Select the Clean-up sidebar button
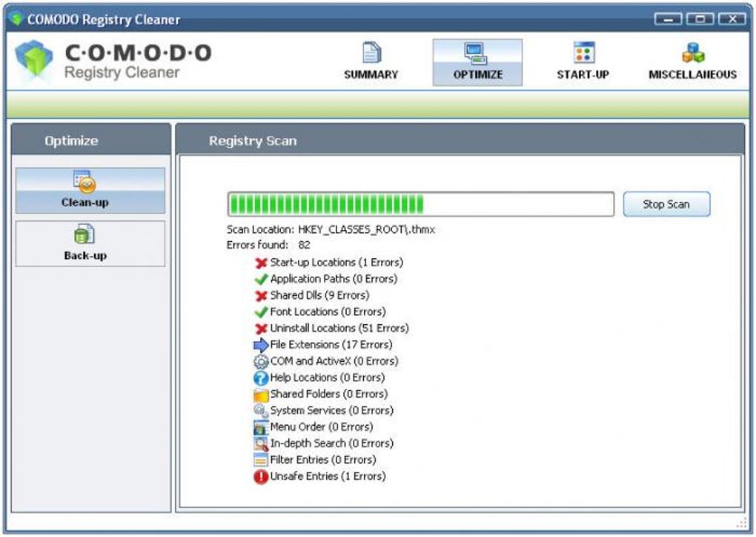Image resolution: width=756 pixels, height=537 pixels. (x=90, y=190)
